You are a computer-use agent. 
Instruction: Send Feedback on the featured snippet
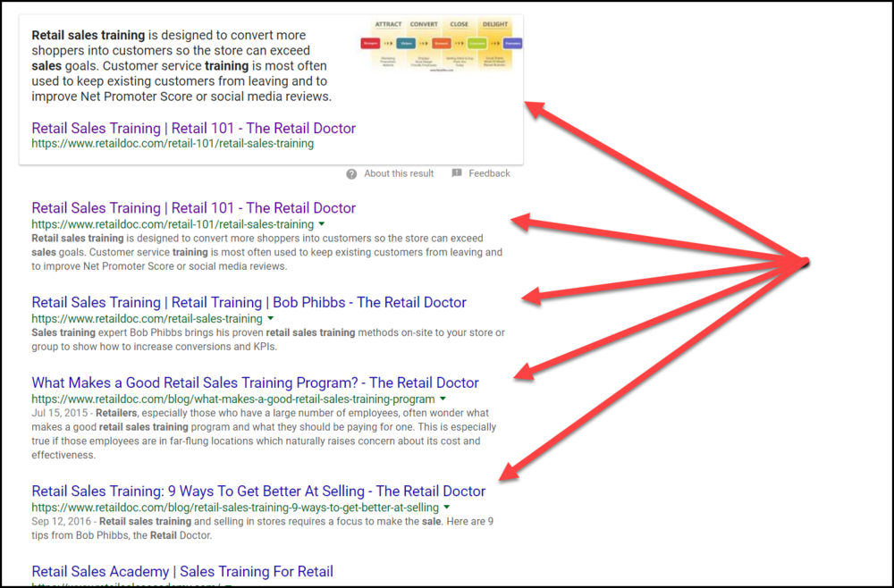point(489,173)
